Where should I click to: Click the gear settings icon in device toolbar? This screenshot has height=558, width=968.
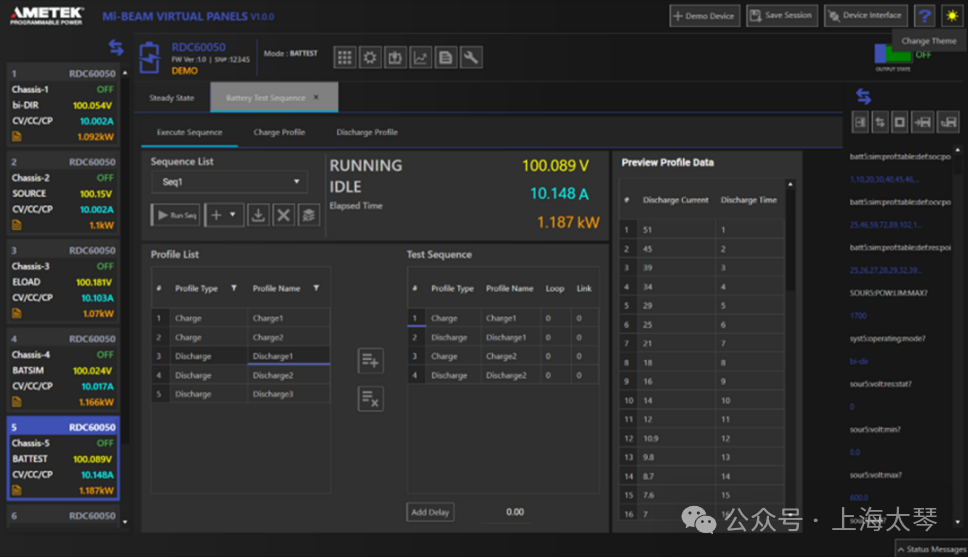[x=370, y=58]
